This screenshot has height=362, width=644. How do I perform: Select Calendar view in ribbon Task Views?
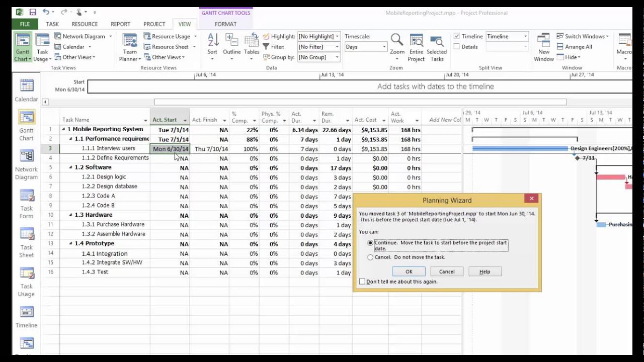tap(73, 47)
